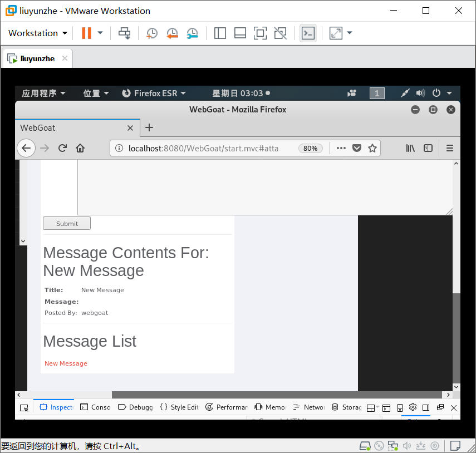Screen dimensions: 476x453
Task: Select the WebGoat browser tab
Action: [77, 128]
